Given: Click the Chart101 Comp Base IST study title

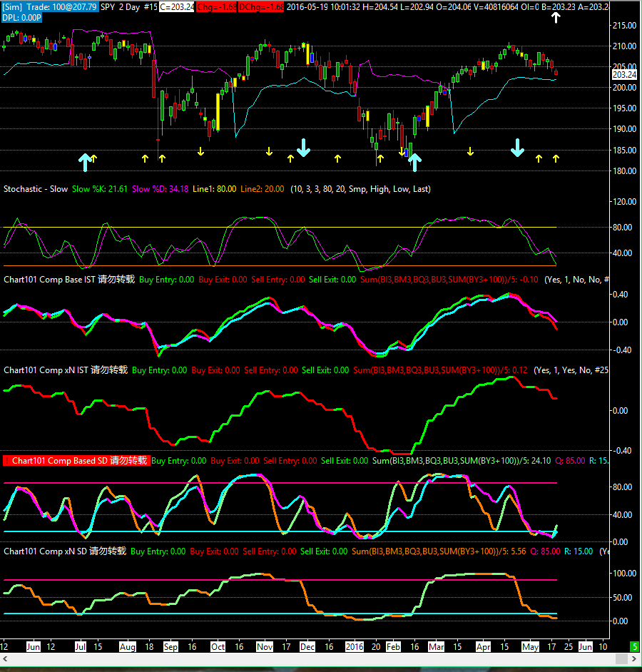Looking at the screenshot, I should click(x=69, y=280).
